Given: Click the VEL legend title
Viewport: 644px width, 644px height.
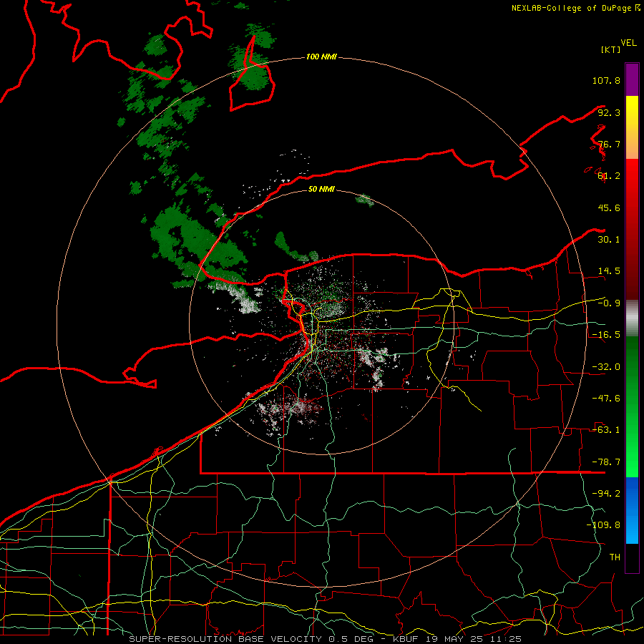Looking at the screenshot, I should 629,43.
